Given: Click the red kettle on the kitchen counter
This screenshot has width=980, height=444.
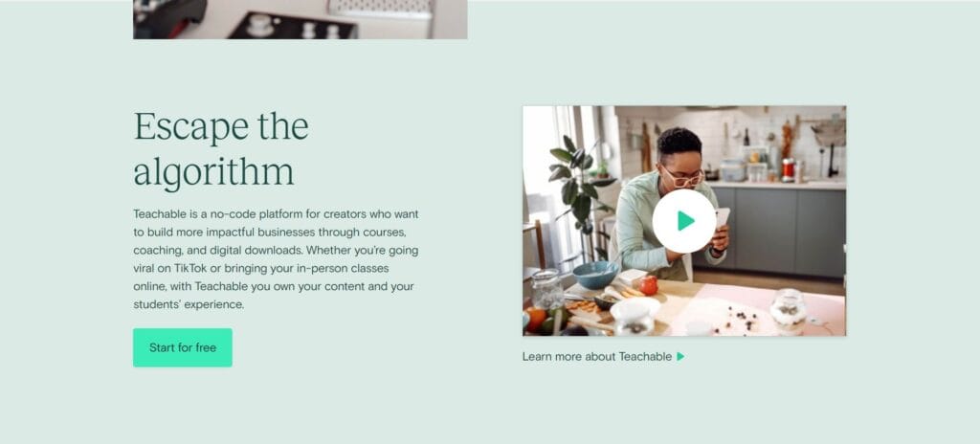Looking at the screenshot, I should click(x=789, y=169).
